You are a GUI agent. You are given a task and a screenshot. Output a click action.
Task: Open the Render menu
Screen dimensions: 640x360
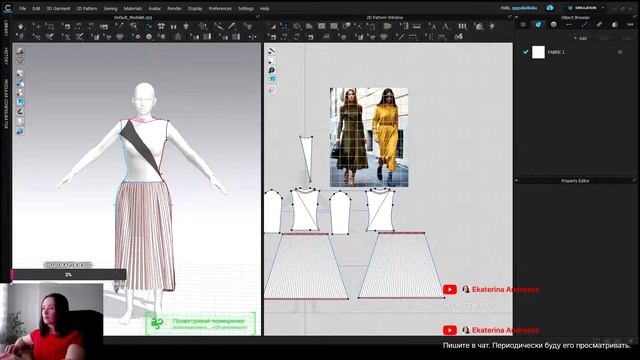[x=174, y=8]
